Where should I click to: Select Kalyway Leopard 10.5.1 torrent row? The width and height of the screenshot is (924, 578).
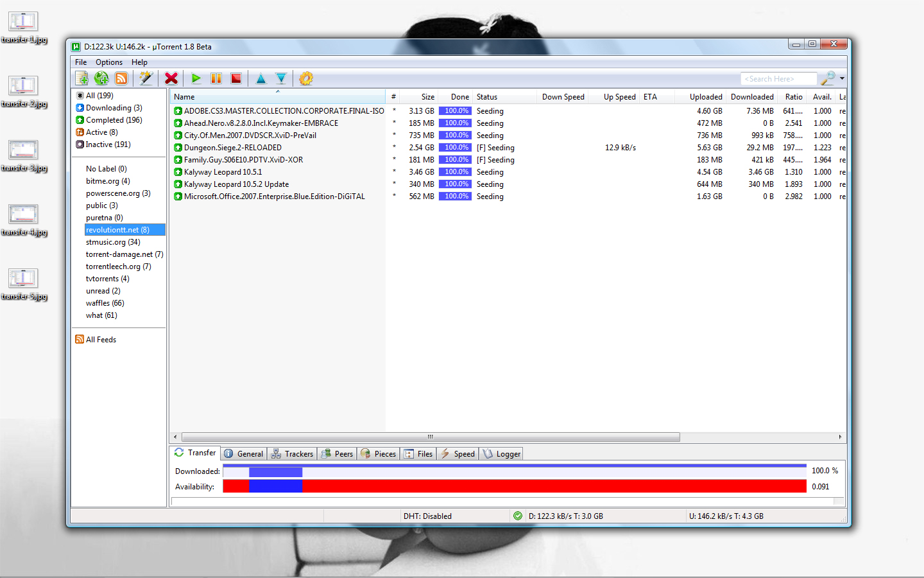click(508, 172)
